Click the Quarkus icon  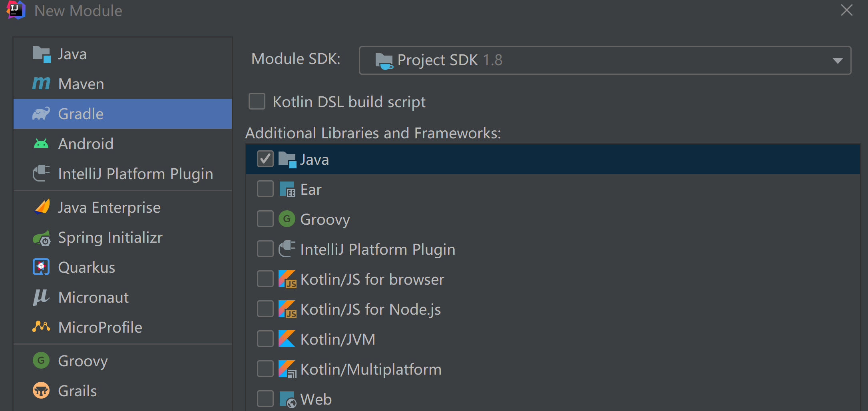click(x=41, y=267)
